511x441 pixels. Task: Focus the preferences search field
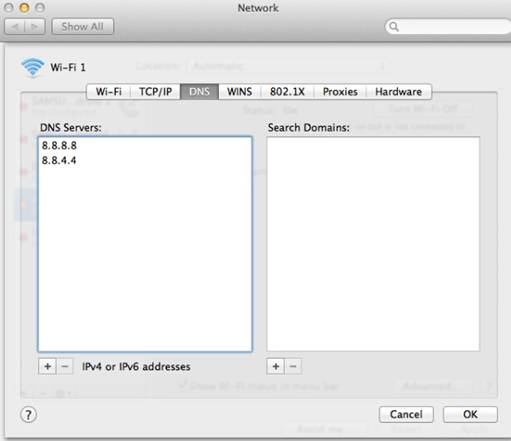click(448, 27)
